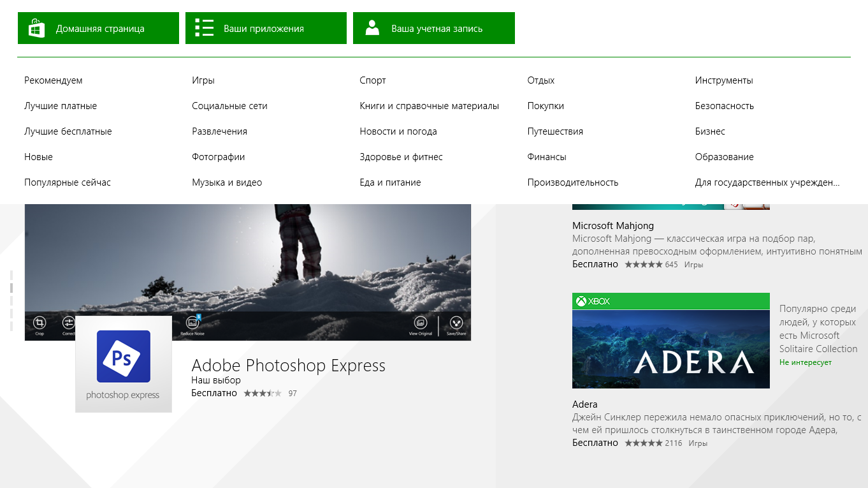This screenshot has width=868, height=488.
Task: Click the Microsoft Mahjong description text
Action: pyautogui.click(x=717, y=245)
